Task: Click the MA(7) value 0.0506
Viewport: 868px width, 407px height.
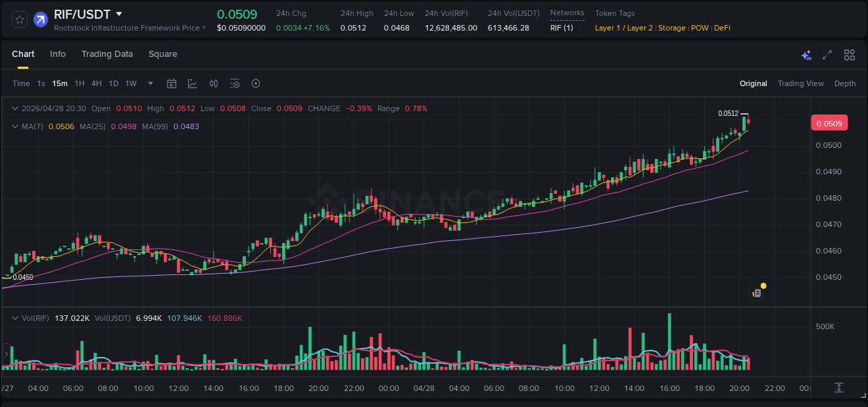Action: (x=61, y=126)
